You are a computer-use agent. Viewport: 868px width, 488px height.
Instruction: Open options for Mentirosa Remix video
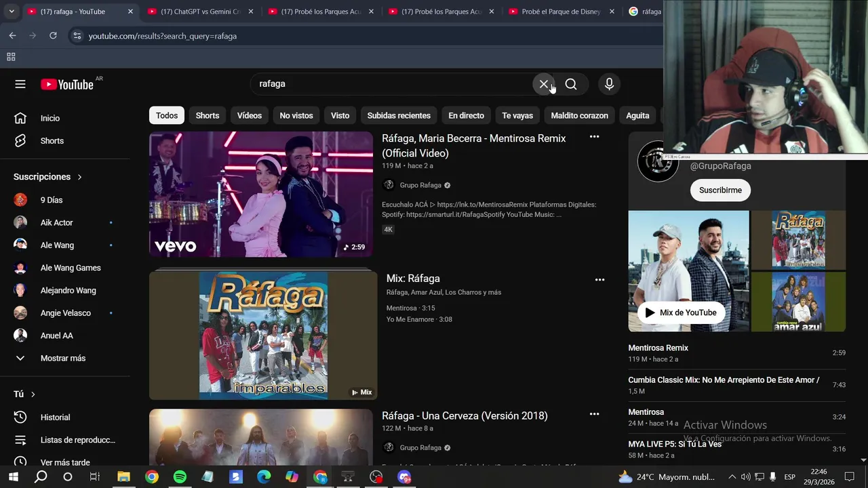coord(594,137)
